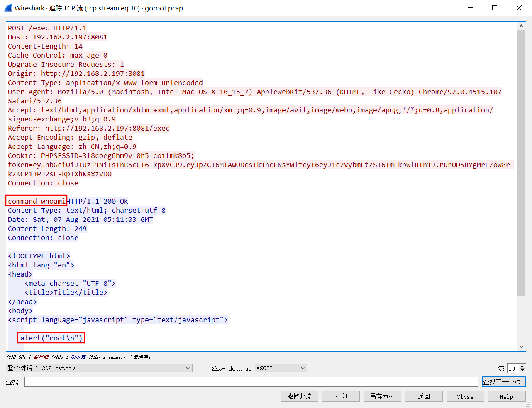Click the Close button at bottom
Screen dimensions: 532x408
point(465,397)
